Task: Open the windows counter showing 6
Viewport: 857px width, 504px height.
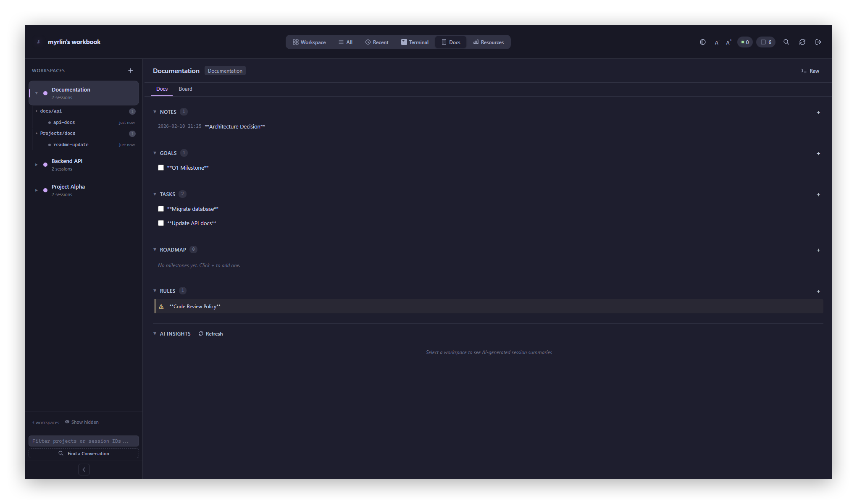Action: coord(766,42)
